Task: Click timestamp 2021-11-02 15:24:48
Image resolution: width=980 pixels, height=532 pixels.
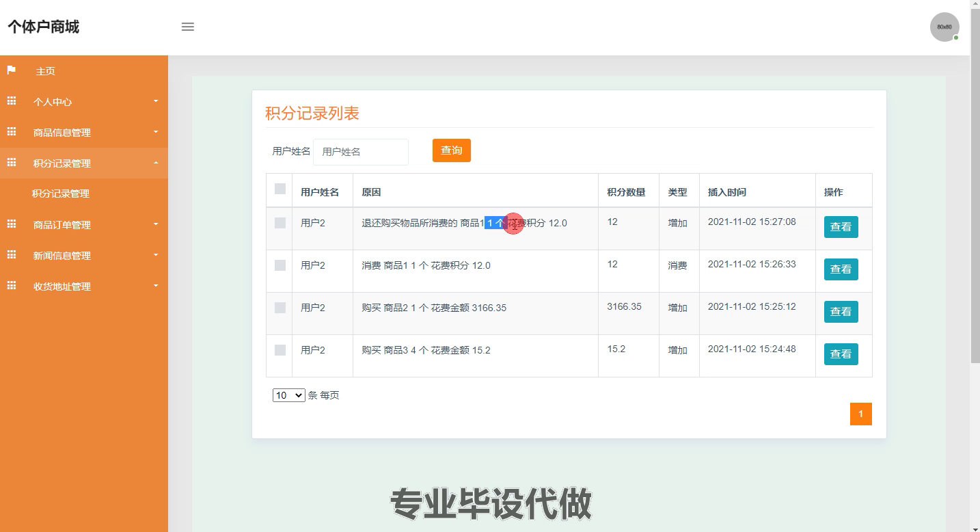Action: [x=752, y=349]
